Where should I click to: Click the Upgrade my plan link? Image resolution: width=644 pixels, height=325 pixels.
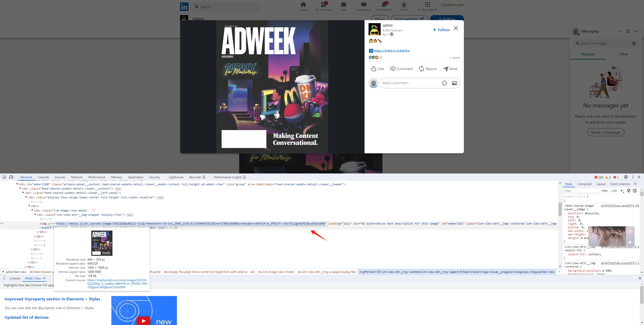pyautogui.click(x=452, y=5)
